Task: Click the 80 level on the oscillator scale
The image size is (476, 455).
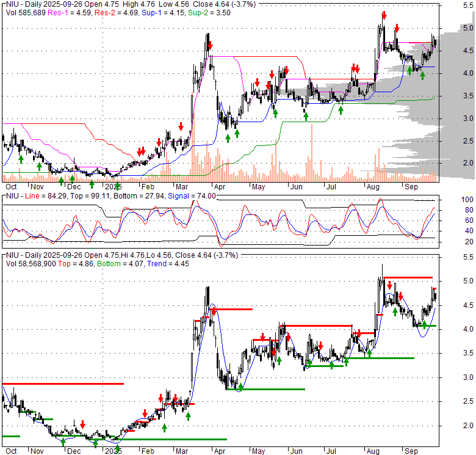Action: pos(469,210)
